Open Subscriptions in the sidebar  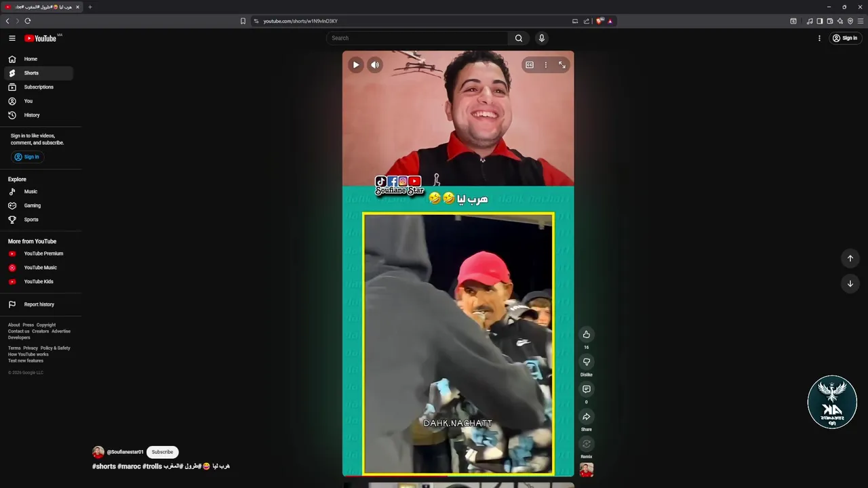[x=38, y=87]
